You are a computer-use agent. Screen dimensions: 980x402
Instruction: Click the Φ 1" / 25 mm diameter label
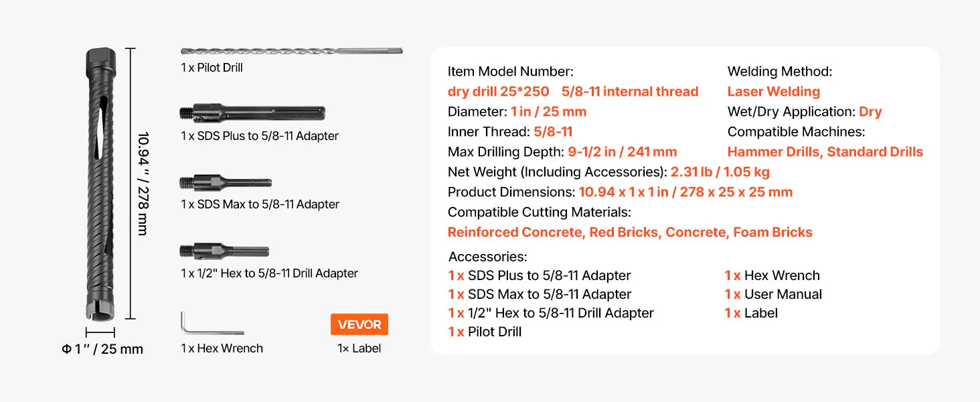click(x=102, y=349)
